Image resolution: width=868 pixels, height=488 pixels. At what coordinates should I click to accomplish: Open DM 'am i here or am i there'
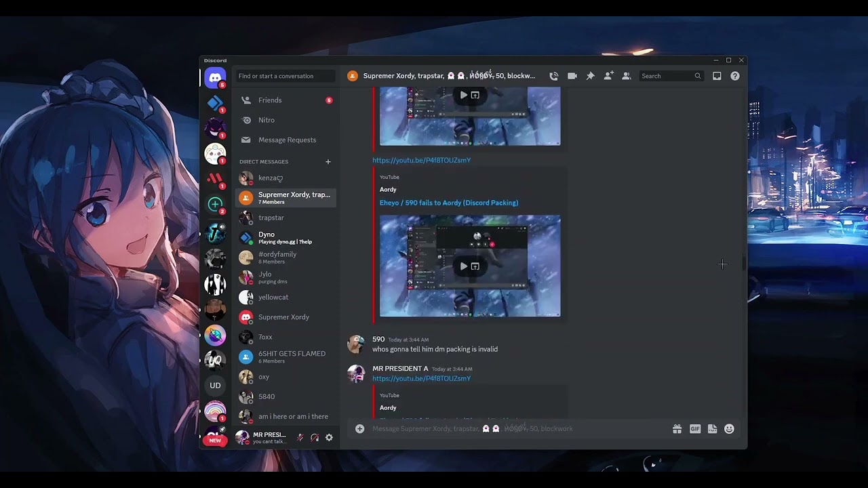(x=285, y=416)
